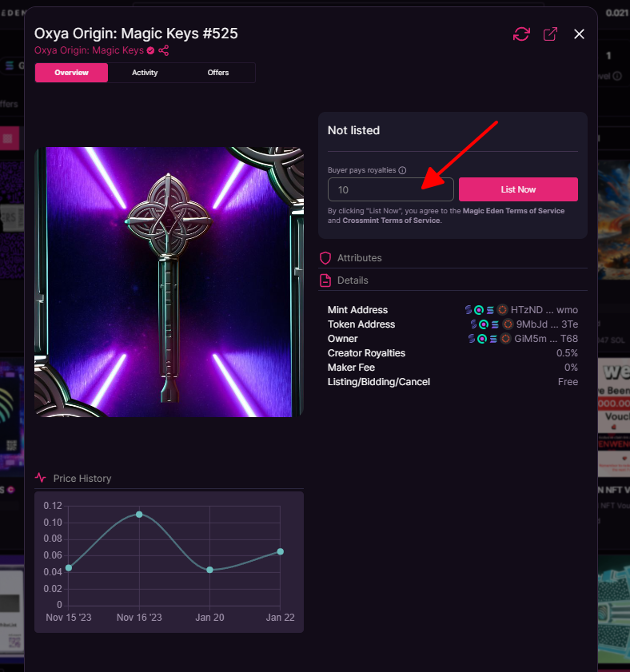Expand the Attributes section
Screen dimensions: 630x672
453,258
